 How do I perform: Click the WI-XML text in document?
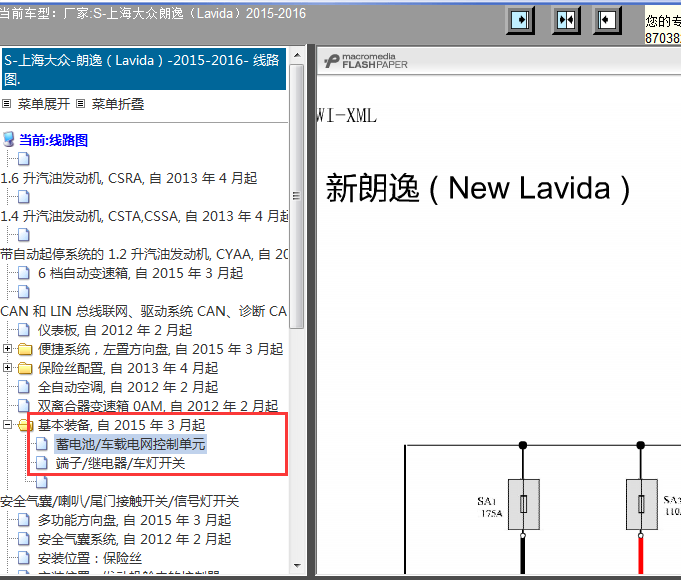347,116
